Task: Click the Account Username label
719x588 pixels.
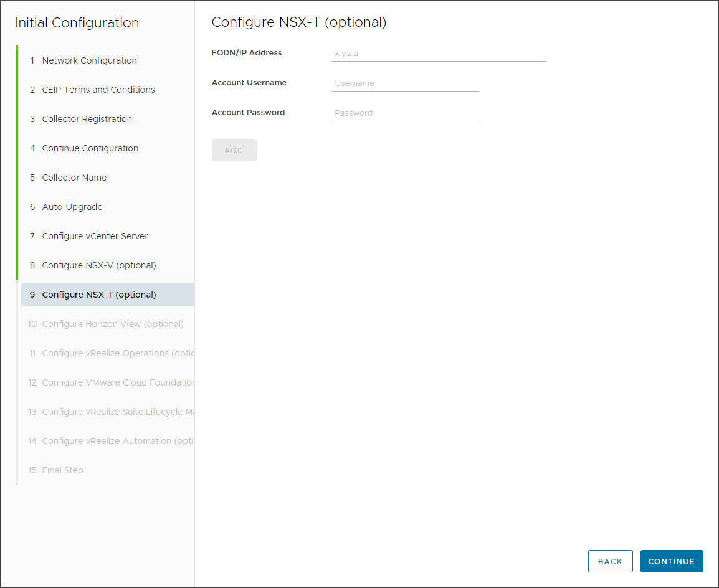Action: (249, 82)
